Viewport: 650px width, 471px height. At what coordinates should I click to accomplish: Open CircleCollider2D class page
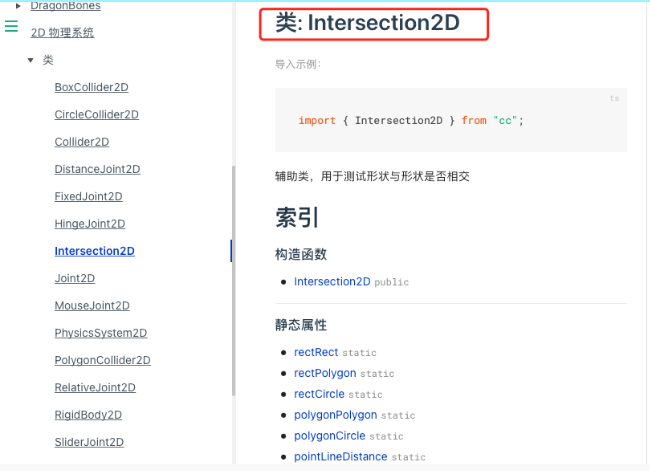96,115
